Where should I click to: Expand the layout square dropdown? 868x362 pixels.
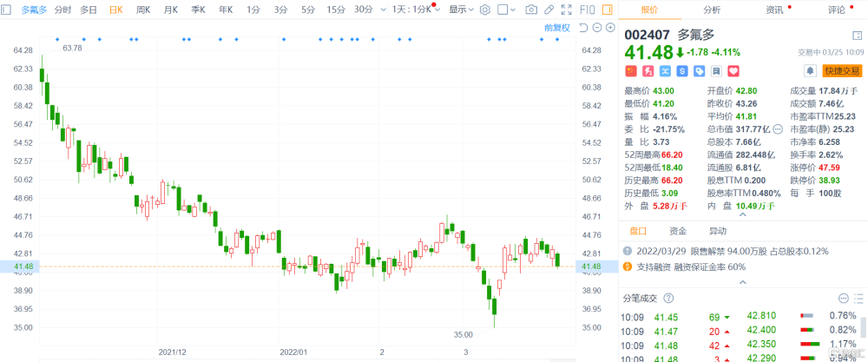click(x=507, y=10)
